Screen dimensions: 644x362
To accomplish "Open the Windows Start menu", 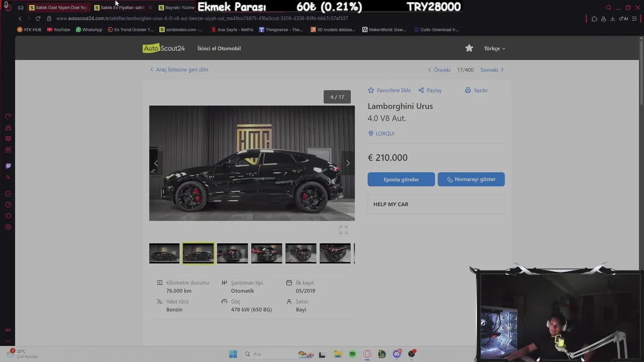I will coord(233,354).
